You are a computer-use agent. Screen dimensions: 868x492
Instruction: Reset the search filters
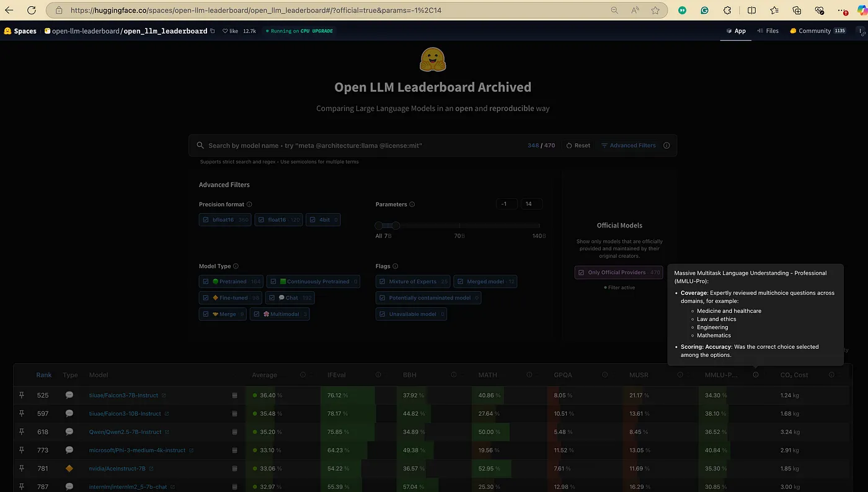pos(578,146)
